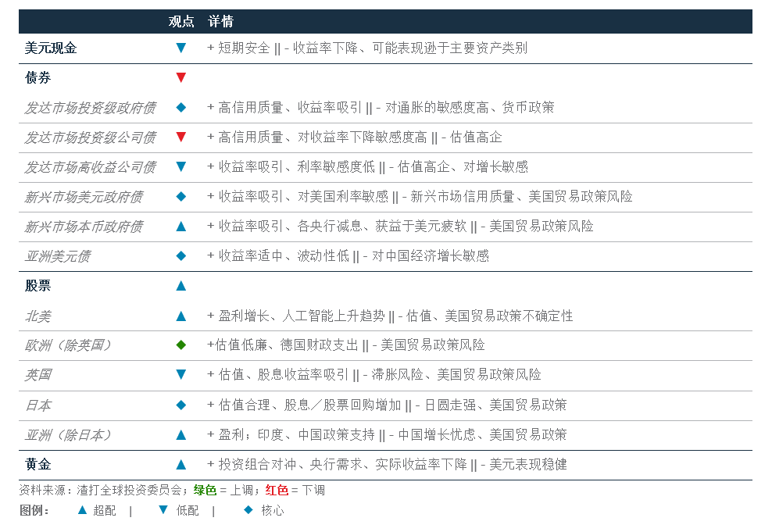Click the 超配 up triangle in legend
Image resolution: width=772 pixels, height=532 pixels.
tap(82, 510)
